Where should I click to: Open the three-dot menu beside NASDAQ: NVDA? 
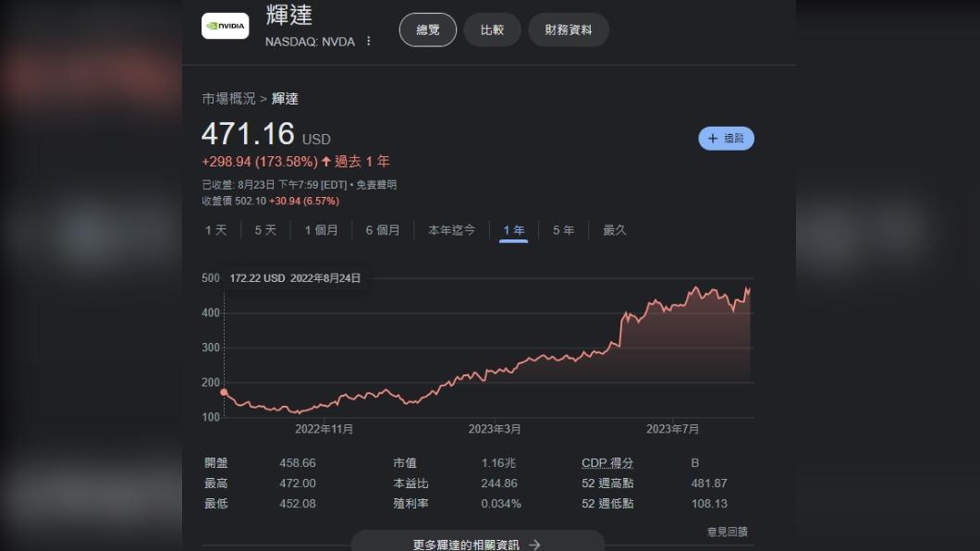pyautogui.click(x=369, y=42)
